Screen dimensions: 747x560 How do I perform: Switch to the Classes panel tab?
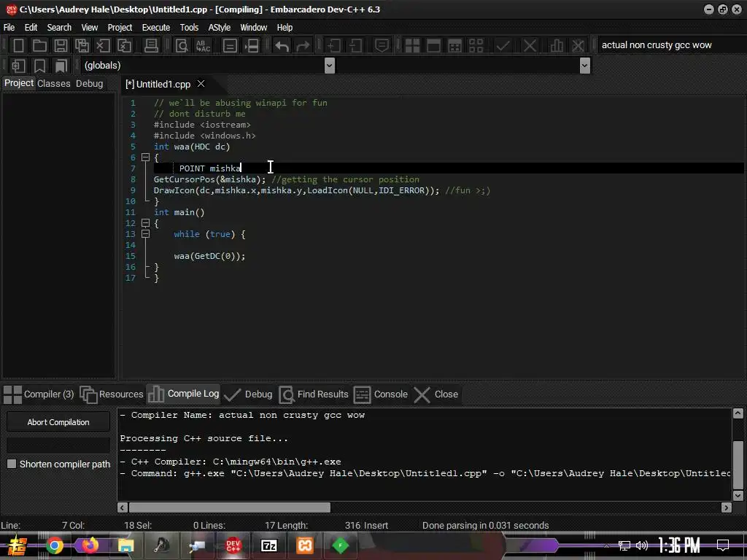[54, 83]
